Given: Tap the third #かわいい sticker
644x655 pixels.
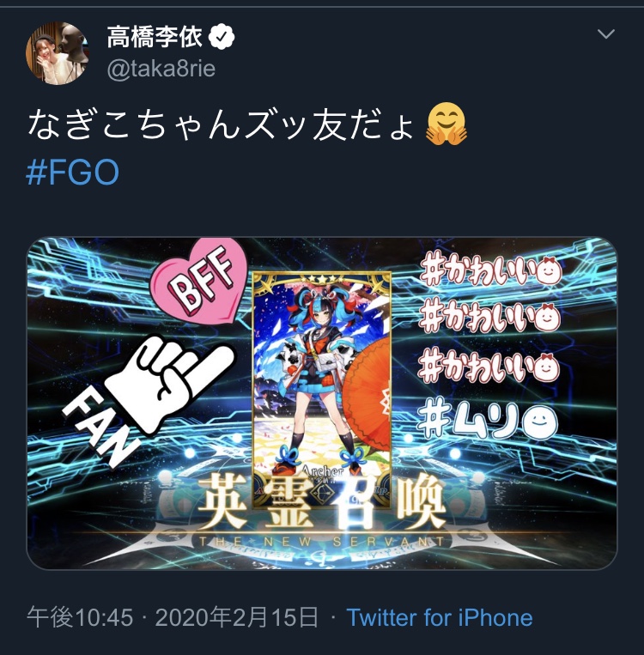Looking at the screenshot, I should coord(489,366).
